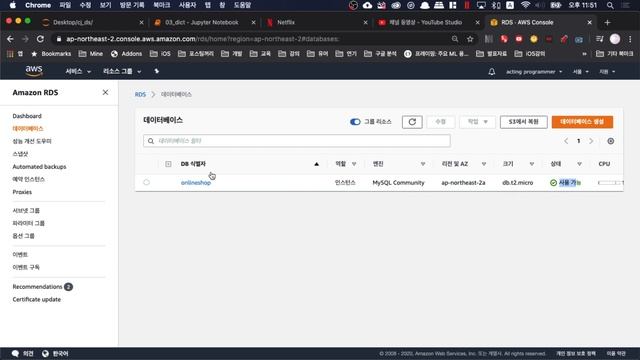The image size is (640, 360).
Task: Go to previous page of database list
Action: (x=566, y=141)
